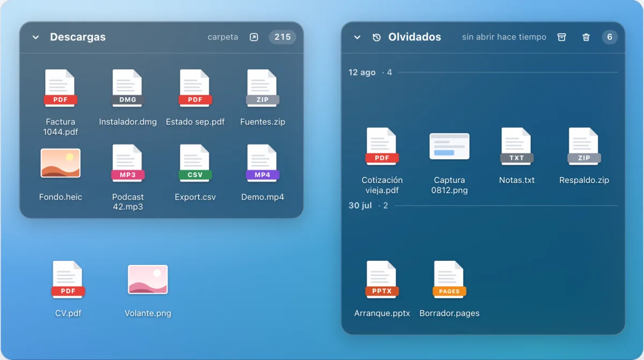This screenshot has width=644, height=360.
Task: Select the Instalador.dmg file icon
Action: [128, 89]
